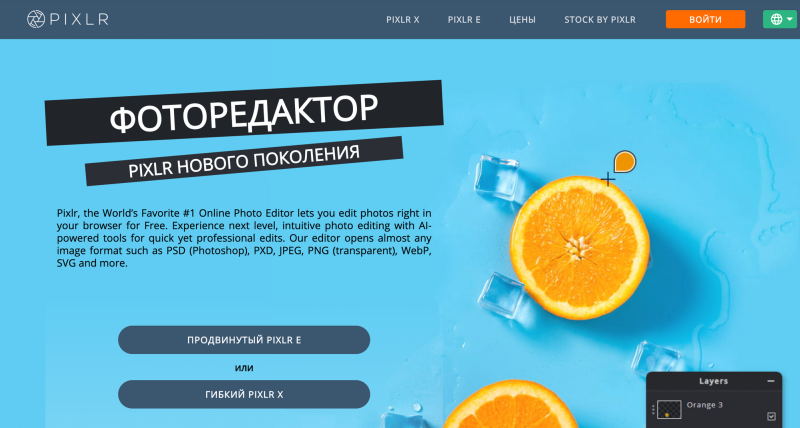Viewport: 800px width, 428px height.
Task: Select the Orange 3 layer thumbnail
Action: 669,410
